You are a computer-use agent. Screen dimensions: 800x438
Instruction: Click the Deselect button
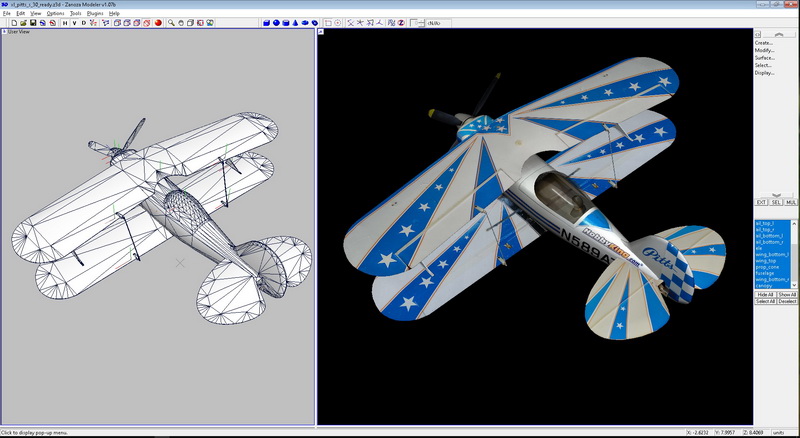pos(787,301)
